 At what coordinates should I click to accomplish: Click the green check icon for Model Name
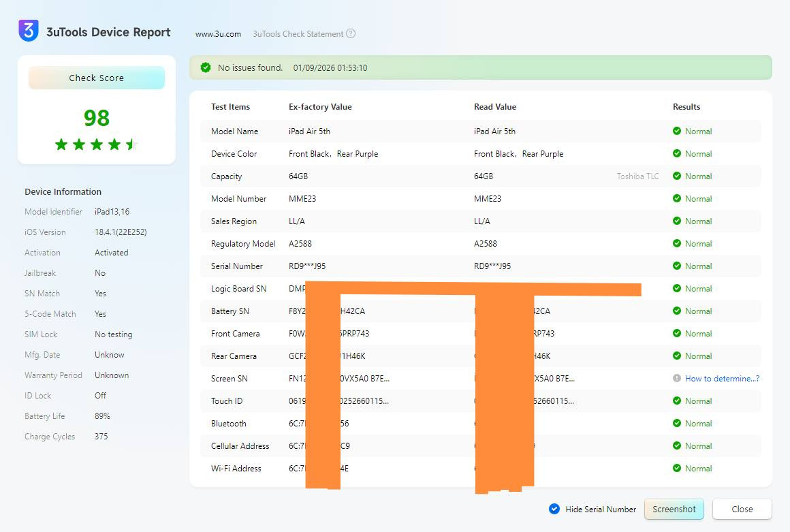[676, 131]
